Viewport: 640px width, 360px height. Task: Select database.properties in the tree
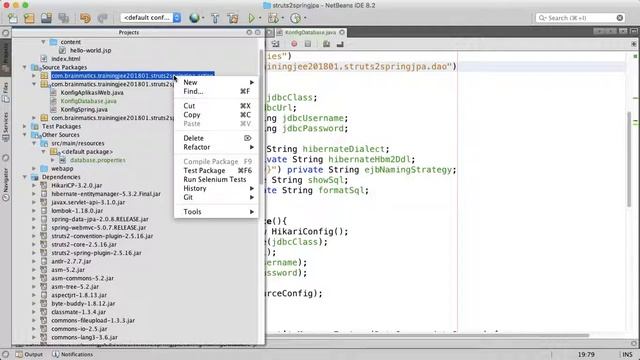pos(98,160)
